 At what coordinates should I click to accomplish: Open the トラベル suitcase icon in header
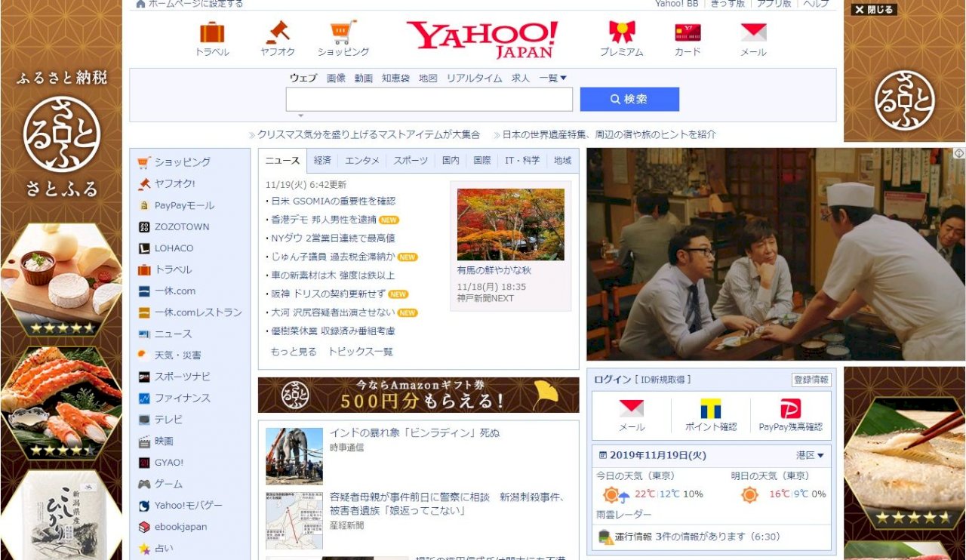pyautogui.click(x=212, y=32)
